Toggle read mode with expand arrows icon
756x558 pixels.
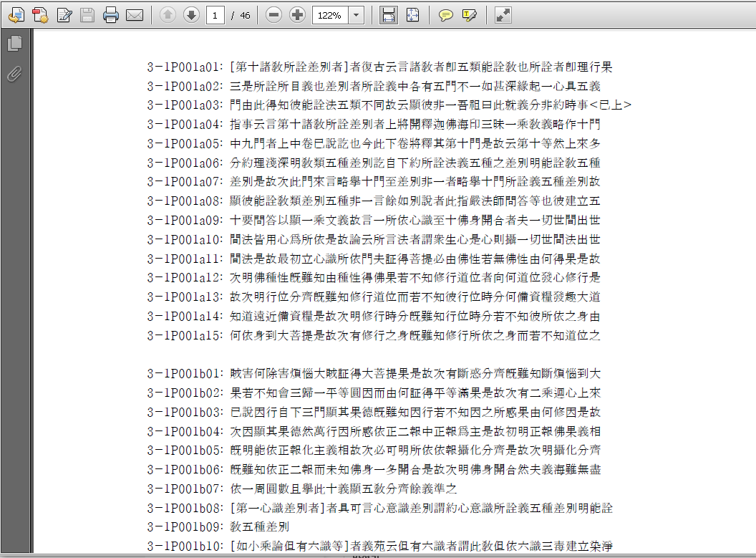(x=503, y=14)
